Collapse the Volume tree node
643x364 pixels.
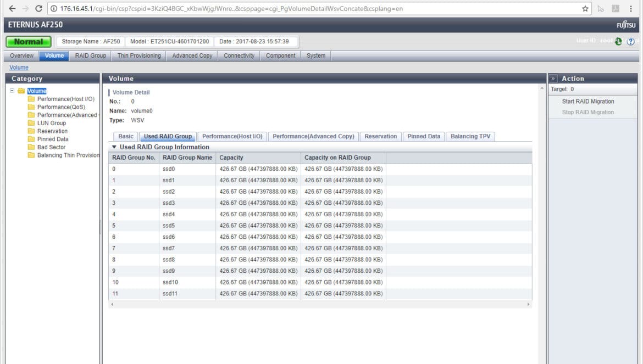coord(12,91)
